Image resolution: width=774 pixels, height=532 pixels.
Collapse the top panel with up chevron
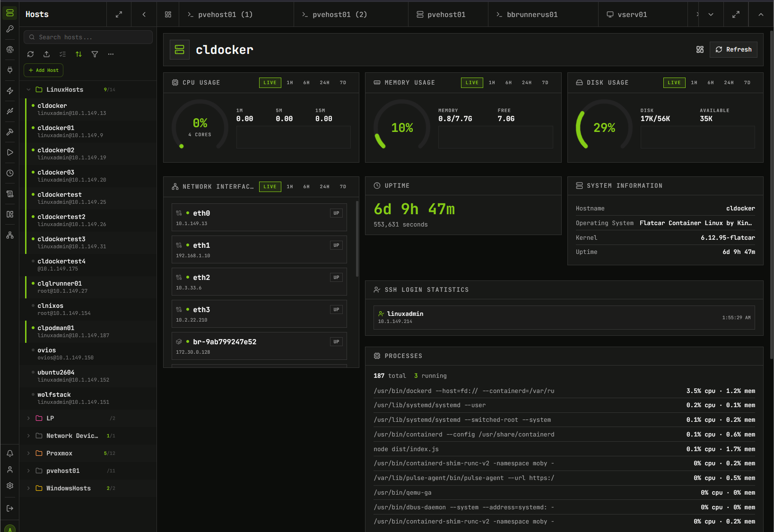tap(761, 15)
